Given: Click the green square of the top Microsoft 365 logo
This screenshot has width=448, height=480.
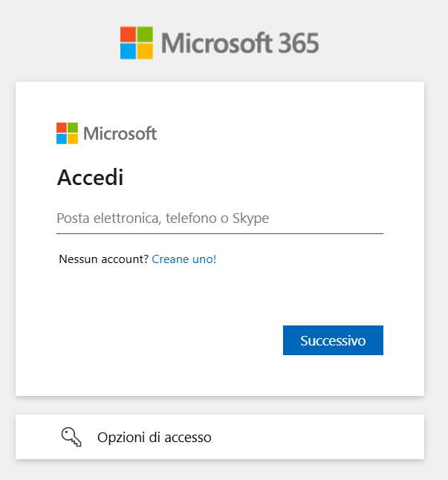Looking at the screenshot, I should coord(145,34).
